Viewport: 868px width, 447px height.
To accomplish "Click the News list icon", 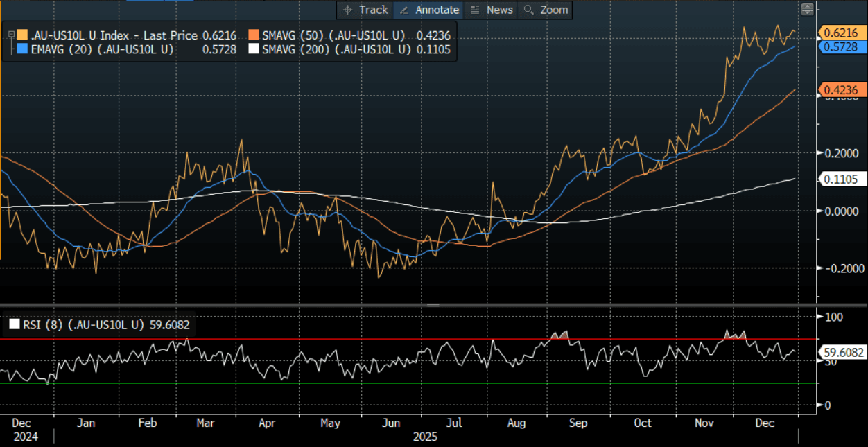I will point(475,10).
